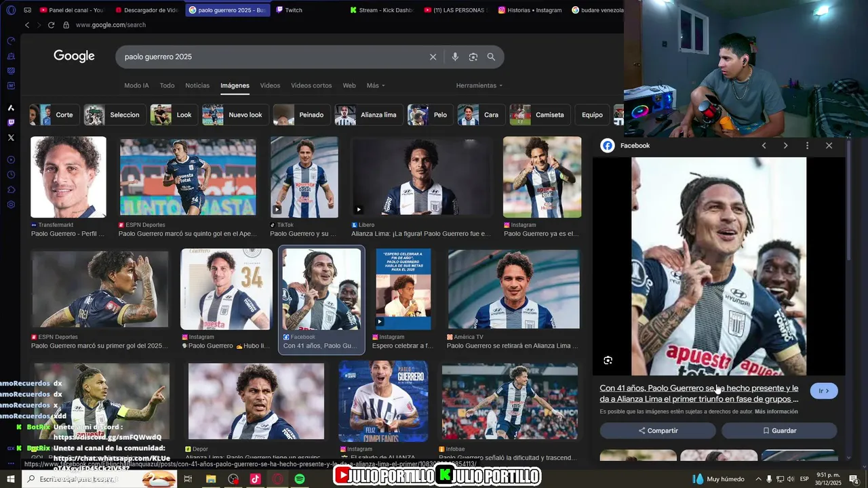Click the Compartir button
The width and height of the screenshot is (868, 488).
point(658,431)
